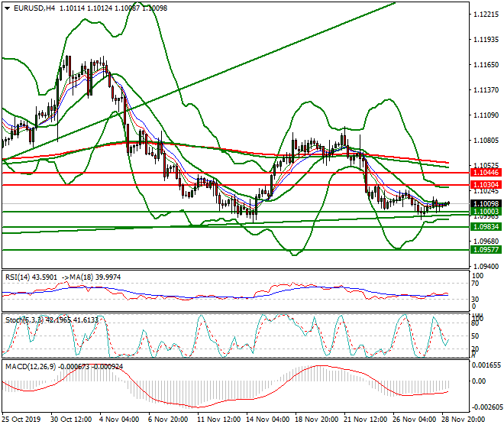Select the green 1.10003 support label
This screenshot has width=504, height=428.
(x=486, y=212)
